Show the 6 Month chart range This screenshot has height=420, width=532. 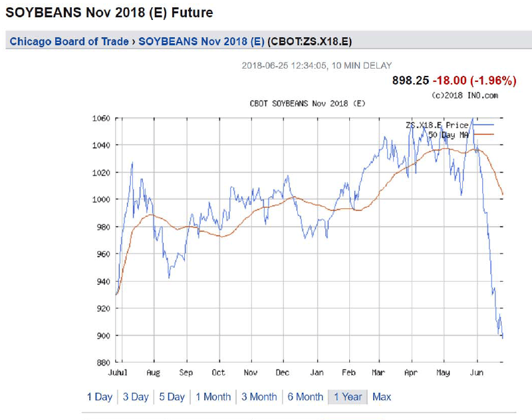[x=305, y=397]
